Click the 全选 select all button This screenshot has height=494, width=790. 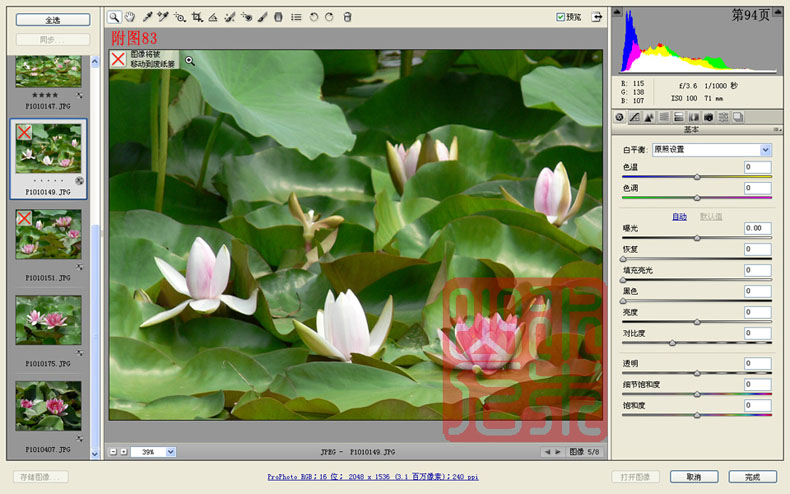click(53, 20)
